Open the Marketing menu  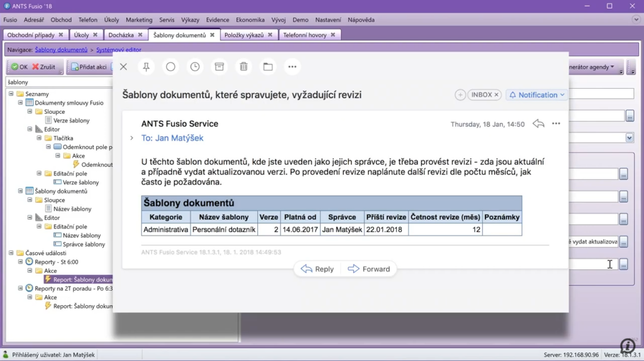tap(139, 20)
